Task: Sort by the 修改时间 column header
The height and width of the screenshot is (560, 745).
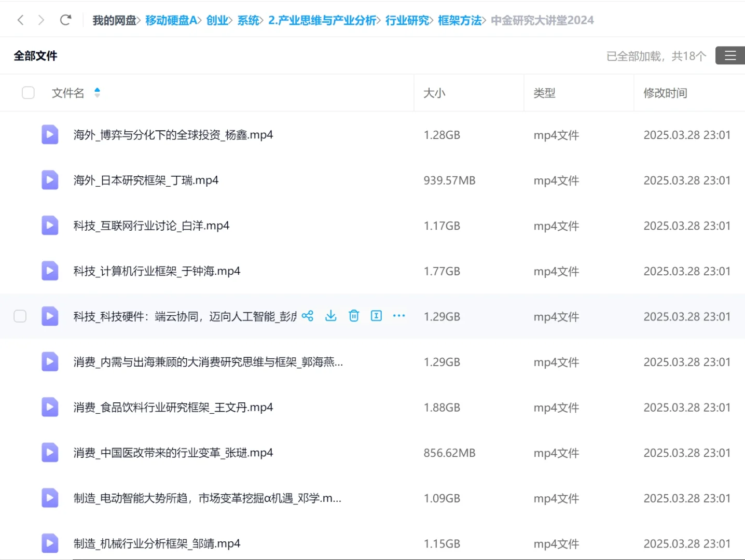Action: click(x=665, y=93)
